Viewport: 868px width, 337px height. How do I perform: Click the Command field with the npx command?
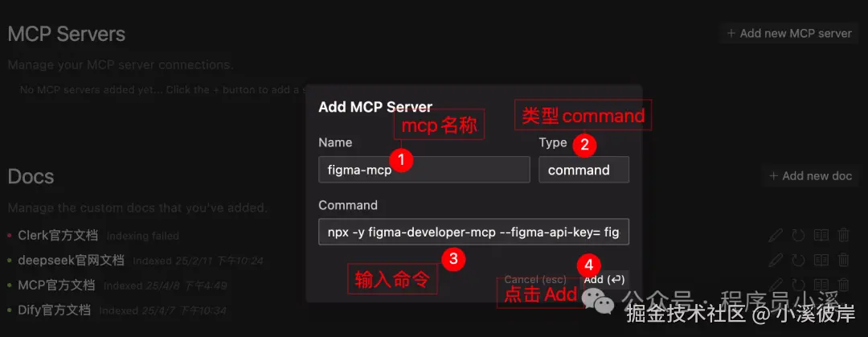474,232
